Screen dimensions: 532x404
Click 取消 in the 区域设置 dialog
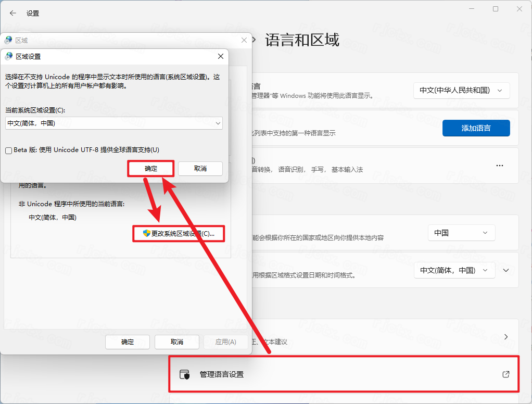[200, 169]
